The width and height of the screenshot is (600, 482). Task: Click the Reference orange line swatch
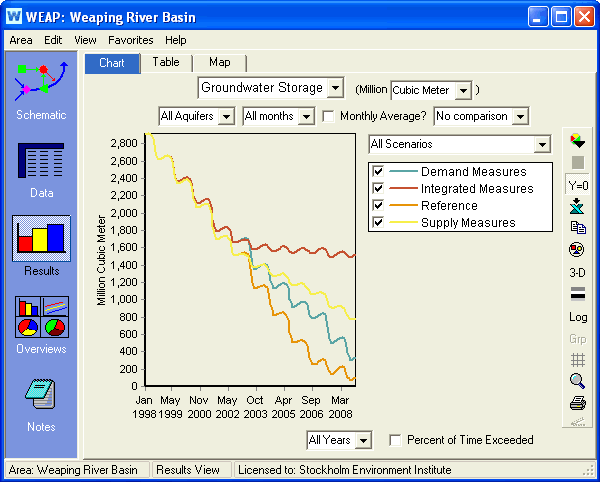pyautogui.click(x=403, y=205)
